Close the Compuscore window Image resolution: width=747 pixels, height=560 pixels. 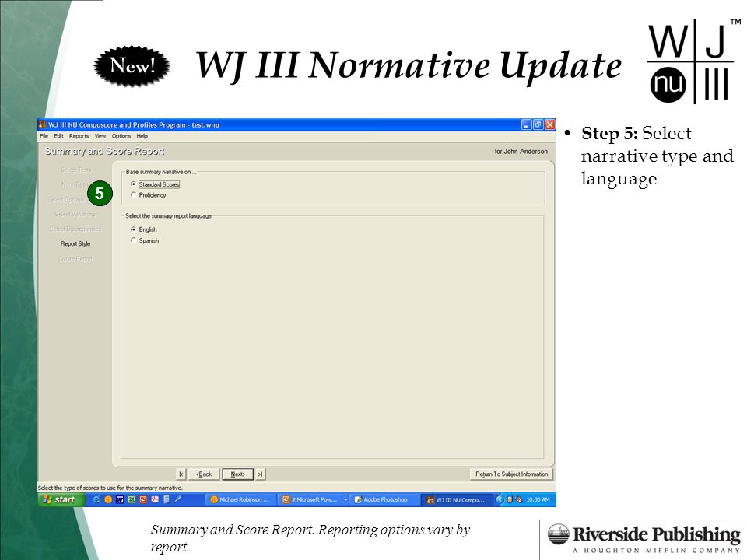pos(550,124)
